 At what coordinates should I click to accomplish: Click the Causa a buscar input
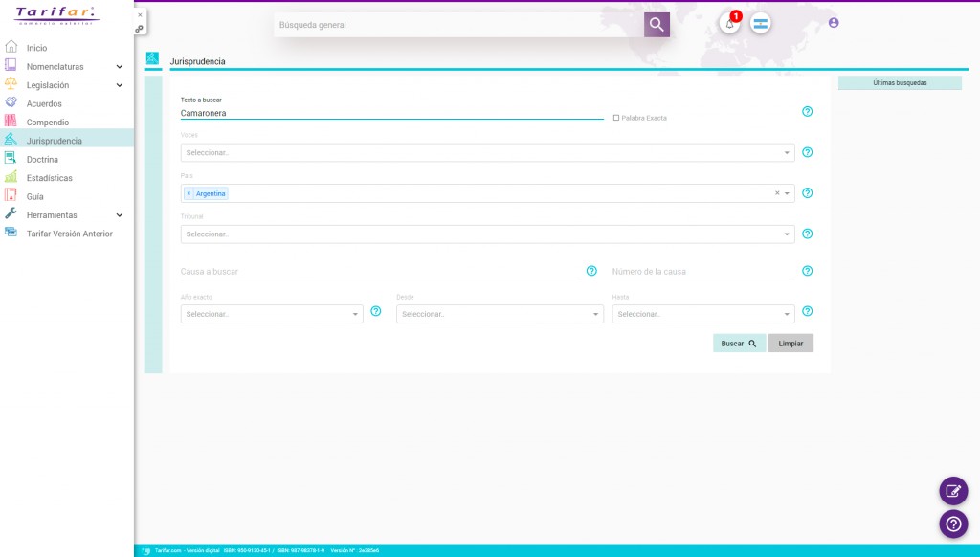tap(380, 271)
